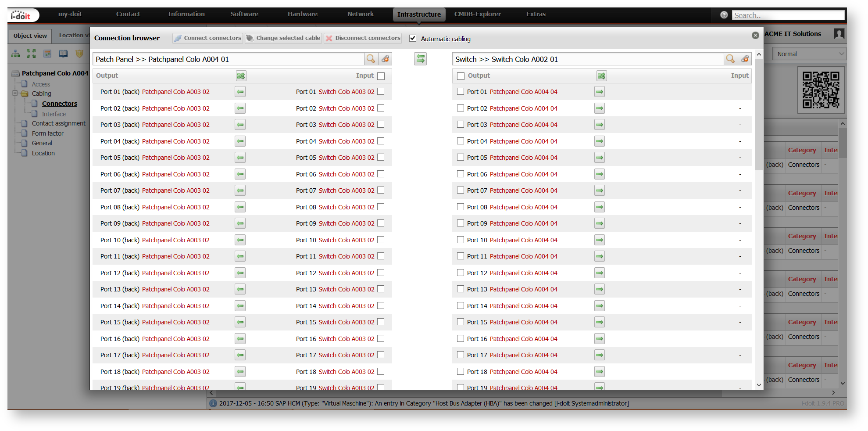Viewport: 868px width, 431px height.
Task: Check Port 09 Patchpanel Colo A004 04 checkbox
Action: (x=461, y=223)
